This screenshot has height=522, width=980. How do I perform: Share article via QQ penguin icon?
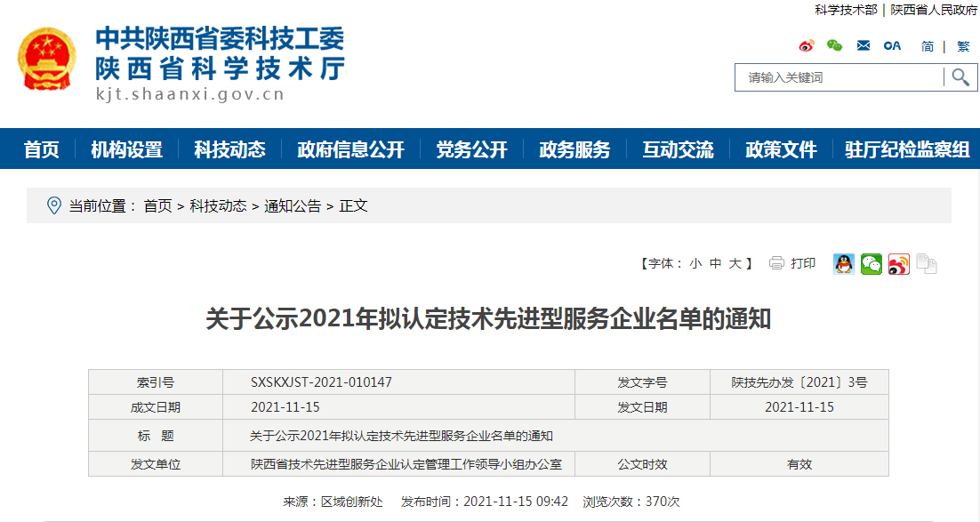click(844, 263)
